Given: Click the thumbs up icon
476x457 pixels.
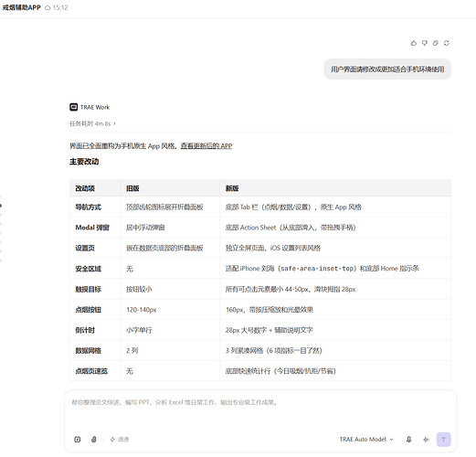Looking at the screenshot, I should [x=414, y=43].
